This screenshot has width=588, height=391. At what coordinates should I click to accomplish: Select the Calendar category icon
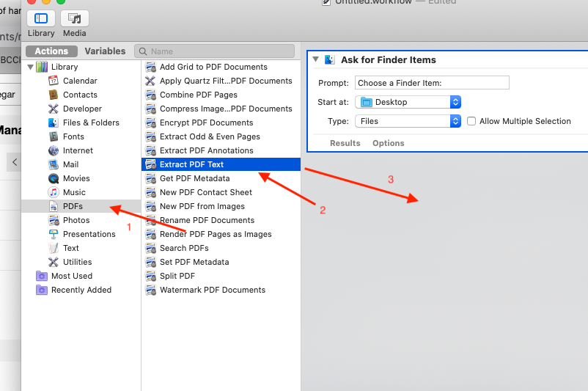click(x=54, y=81)
